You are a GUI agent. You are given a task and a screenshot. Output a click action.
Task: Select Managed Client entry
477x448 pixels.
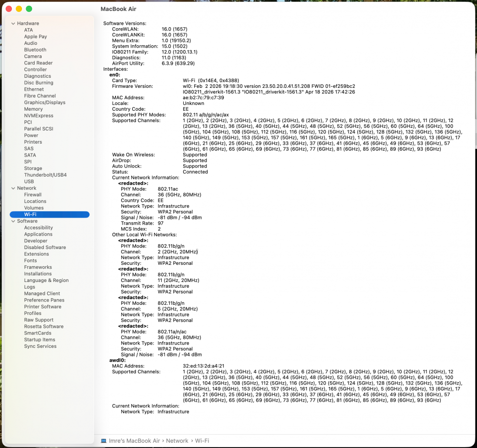[42, 294]
